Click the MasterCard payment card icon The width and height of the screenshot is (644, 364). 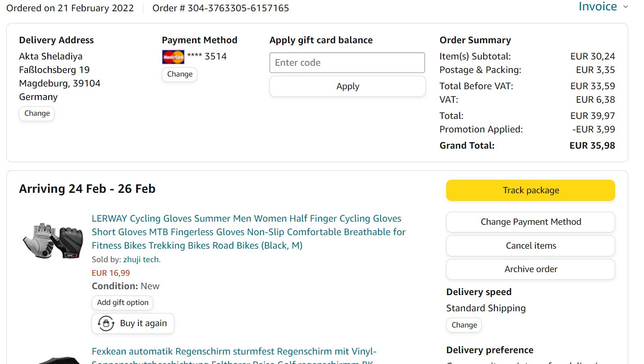173,57
